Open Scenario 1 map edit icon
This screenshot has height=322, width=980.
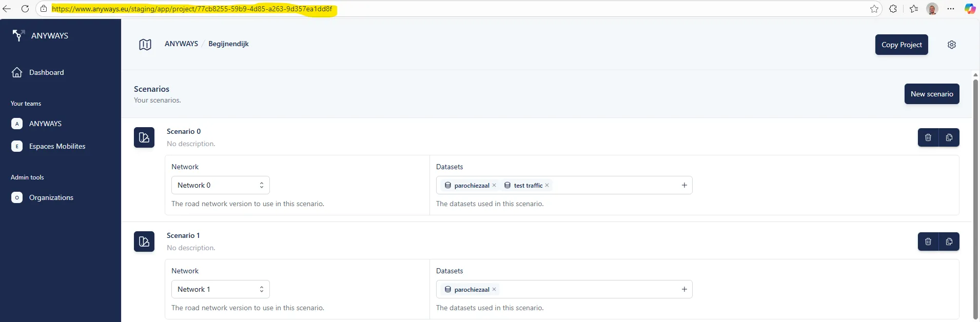coord(144,241)
